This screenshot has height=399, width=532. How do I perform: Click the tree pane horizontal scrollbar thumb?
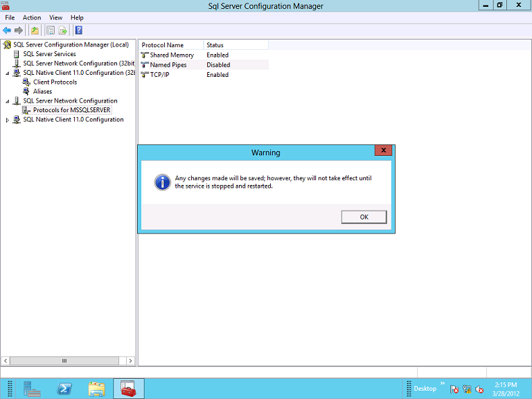click(64, 361)
